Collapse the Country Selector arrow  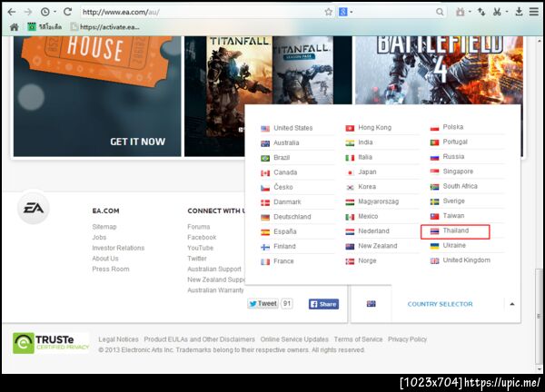click(x=512, y=304)
